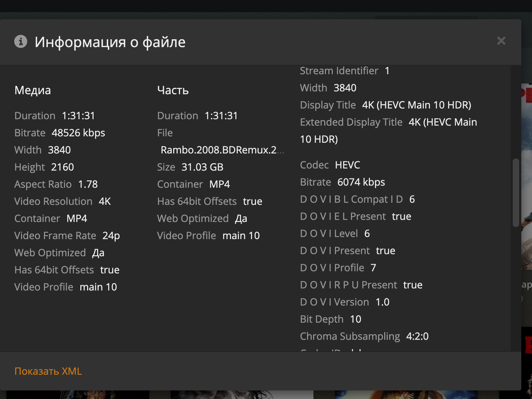Click the File label under Часть
532x399 pixels.
point(165,133)
